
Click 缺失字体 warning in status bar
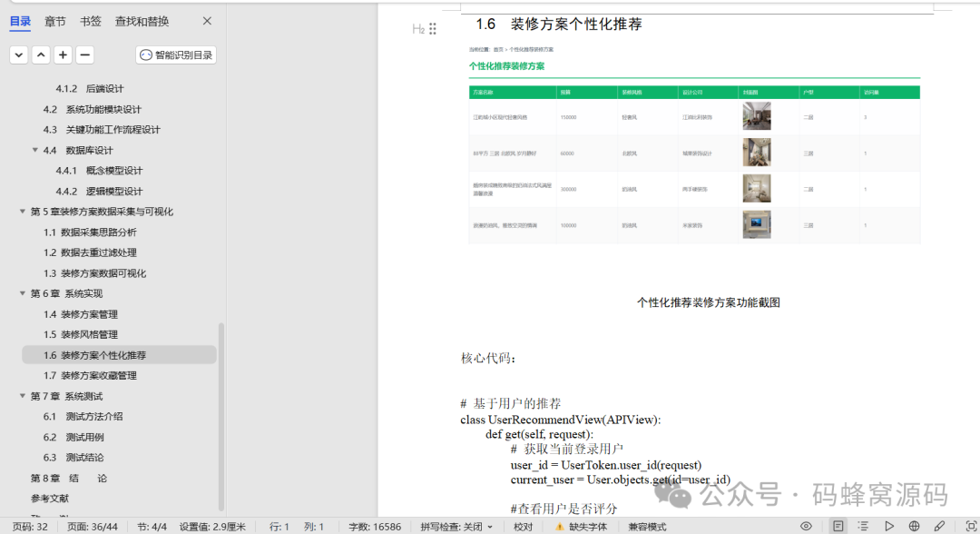click(x=587, y=527)
